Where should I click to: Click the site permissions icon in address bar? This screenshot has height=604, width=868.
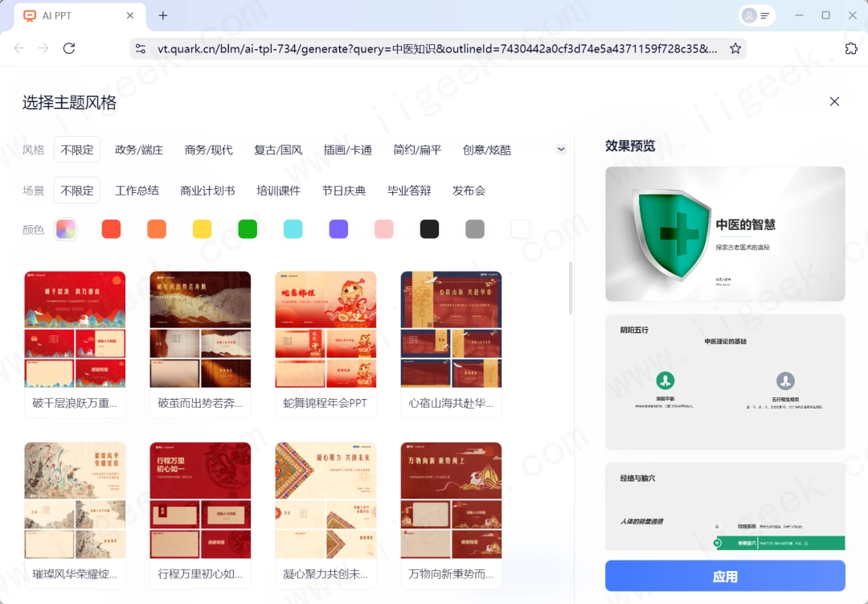click(141, 48)
